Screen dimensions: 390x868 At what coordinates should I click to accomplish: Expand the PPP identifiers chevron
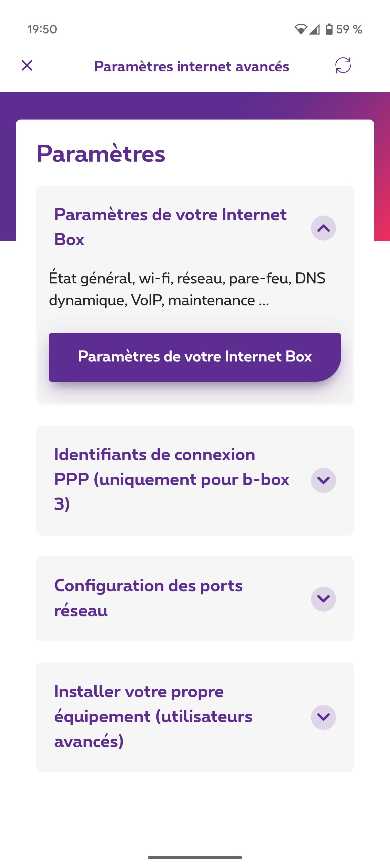tap(323, 480)
